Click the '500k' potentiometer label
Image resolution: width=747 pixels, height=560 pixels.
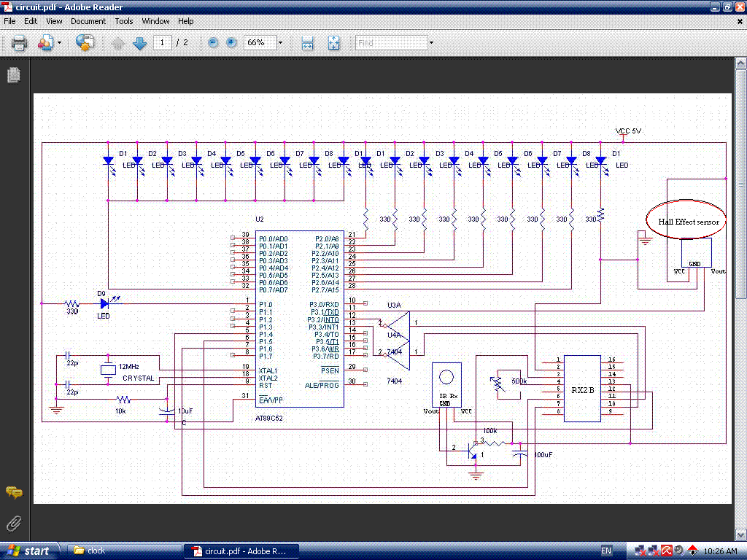click(519, 381)
